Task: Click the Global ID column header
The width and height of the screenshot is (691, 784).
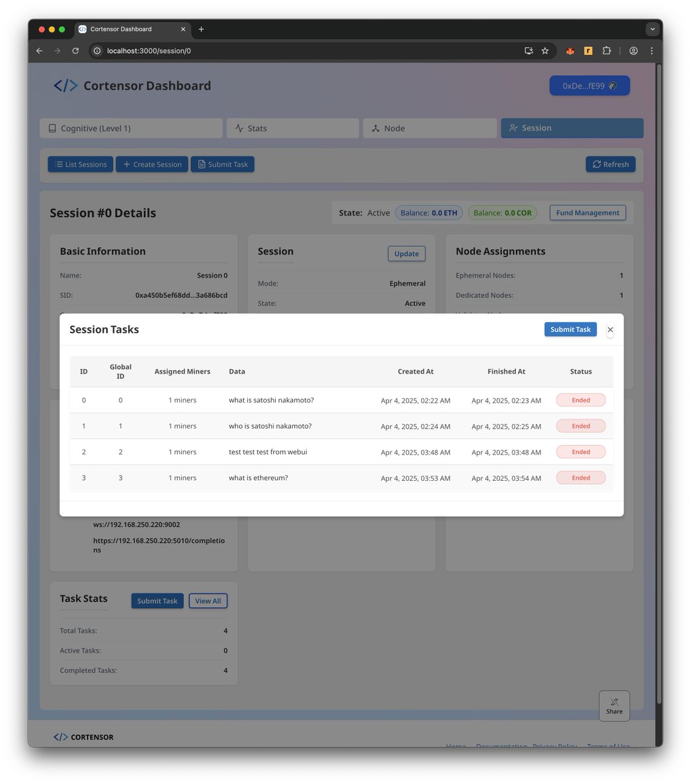Action: pyautogui.click(x=120, y=371)
